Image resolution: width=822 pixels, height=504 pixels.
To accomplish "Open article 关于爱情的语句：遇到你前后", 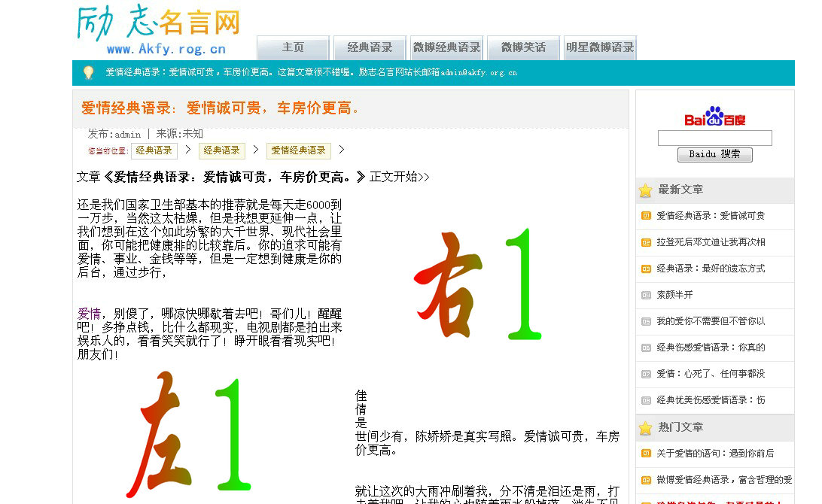I will coord(715,454).
